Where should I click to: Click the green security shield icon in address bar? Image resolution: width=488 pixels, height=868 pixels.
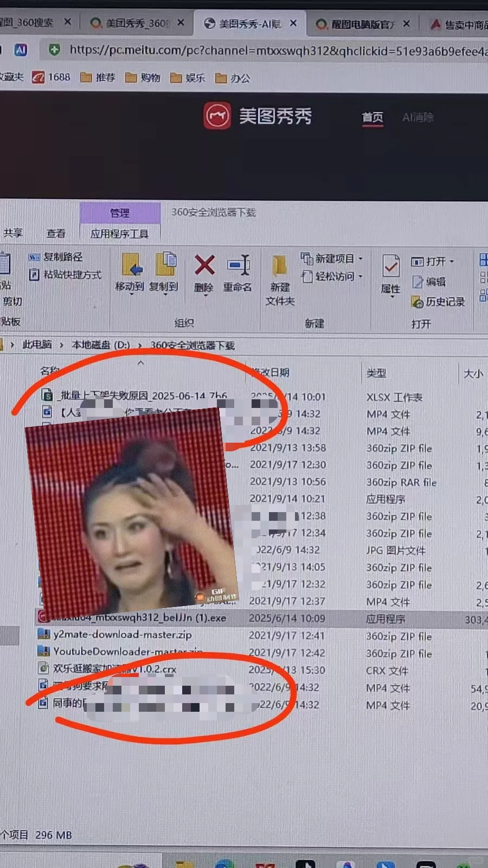coord(54,50)
